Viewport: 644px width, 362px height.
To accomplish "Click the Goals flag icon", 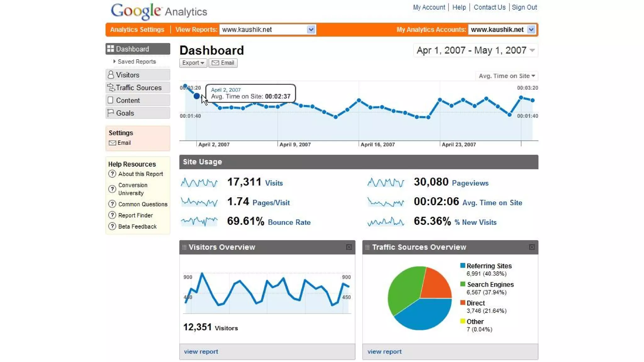I will (x=110, y=113).
